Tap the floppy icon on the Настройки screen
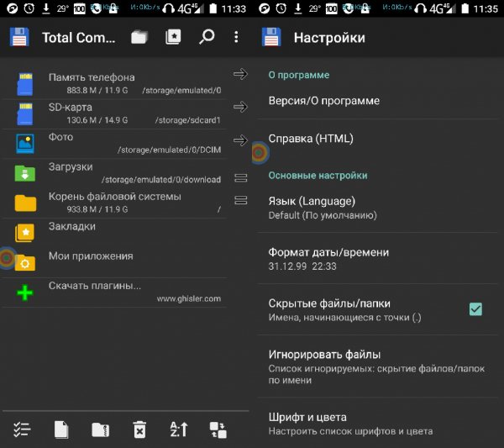504x448 pixels. (271, 37)
